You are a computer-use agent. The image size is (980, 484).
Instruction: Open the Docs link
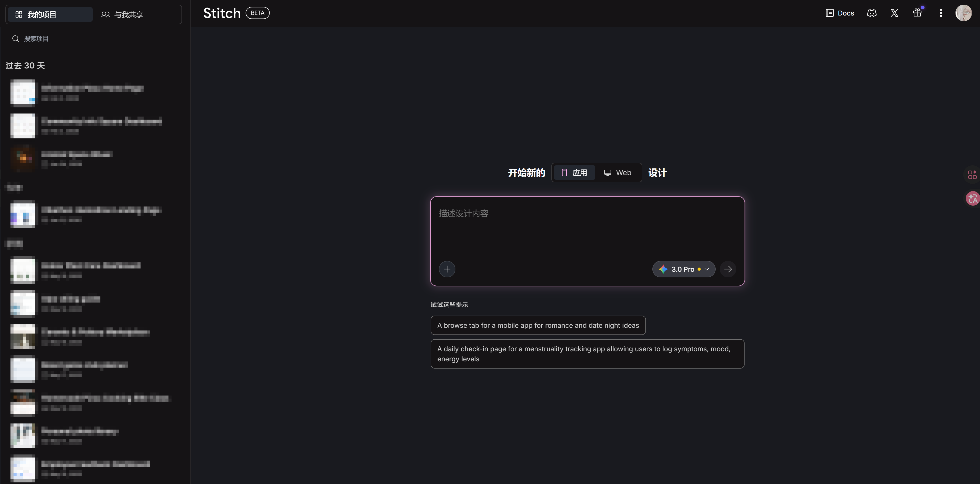click(840, 13)
